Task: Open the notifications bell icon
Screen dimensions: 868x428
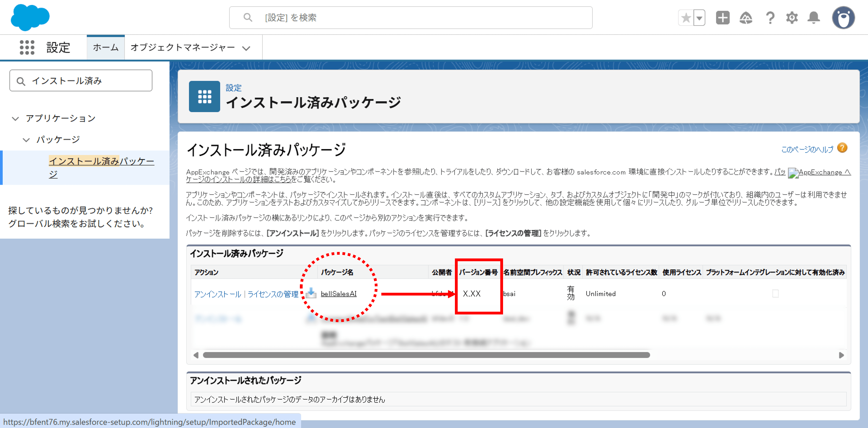Action: pos(814,18)
